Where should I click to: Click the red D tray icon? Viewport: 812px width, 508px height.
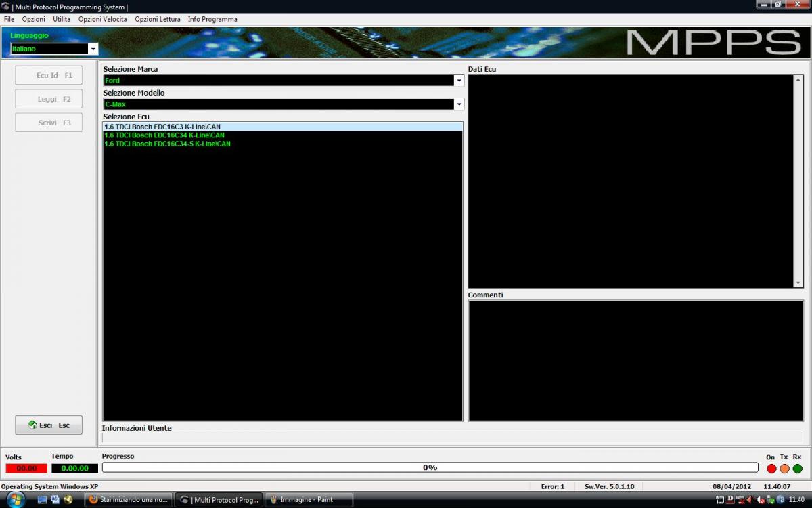[730, 499]
